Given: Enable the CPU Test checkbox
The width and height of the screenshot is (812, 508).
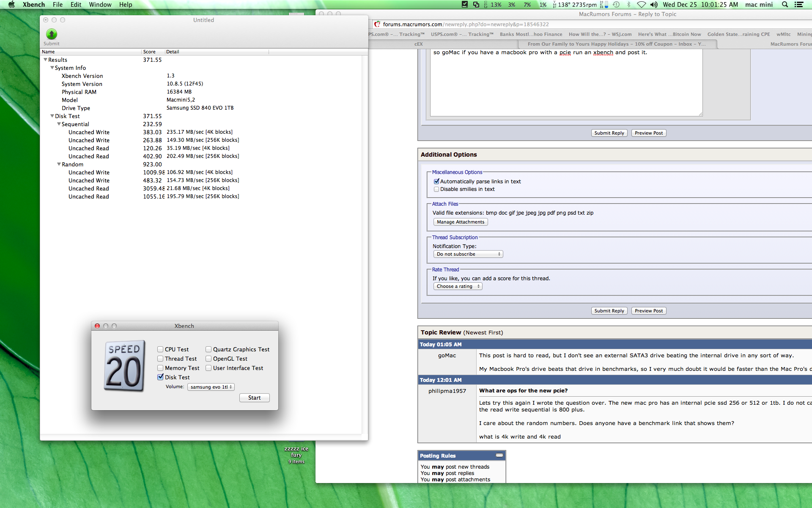Looking at the screenshot, I should coord(160,349).
